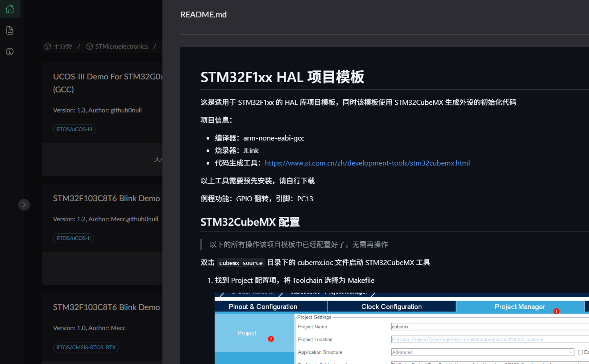Image resolution: width=589 pixels, height=364 pixels.
Task: Click the cube icon beside STMicroelectronics
Action: [x=90, y=46]
